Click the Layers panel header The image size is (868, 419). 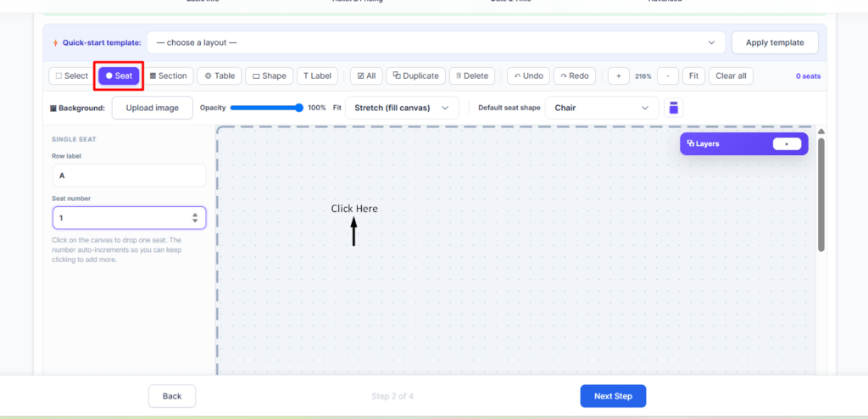[743, 144]
